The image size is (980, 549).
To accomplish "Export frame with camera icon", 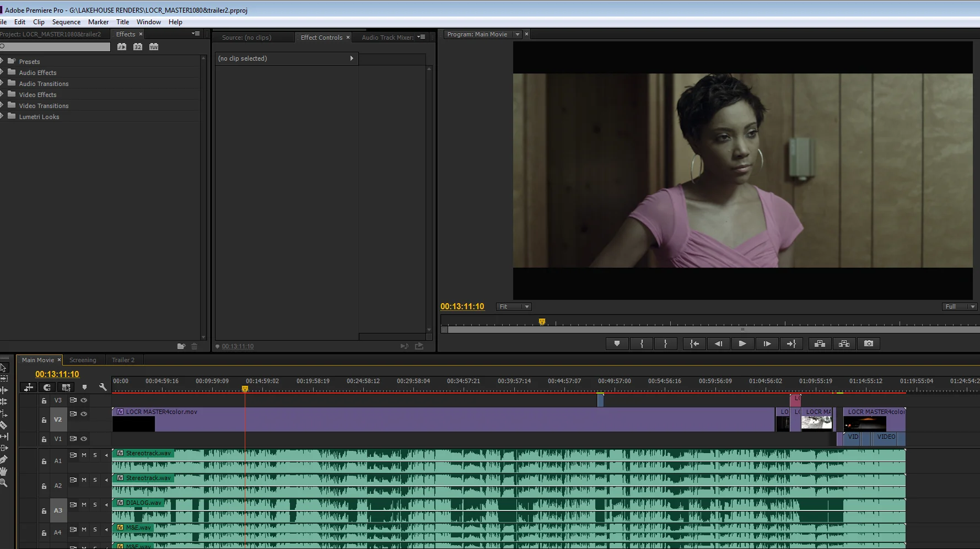I will [869, 343].
